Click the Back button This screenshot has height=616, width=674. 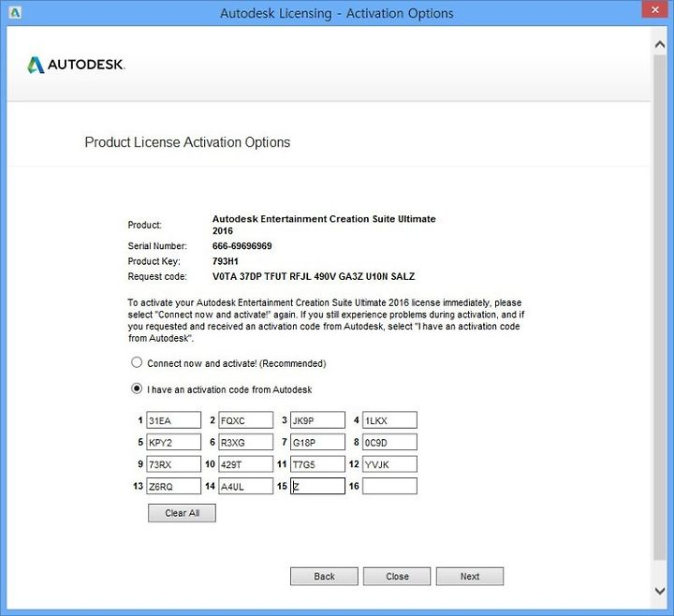(324, 576)
